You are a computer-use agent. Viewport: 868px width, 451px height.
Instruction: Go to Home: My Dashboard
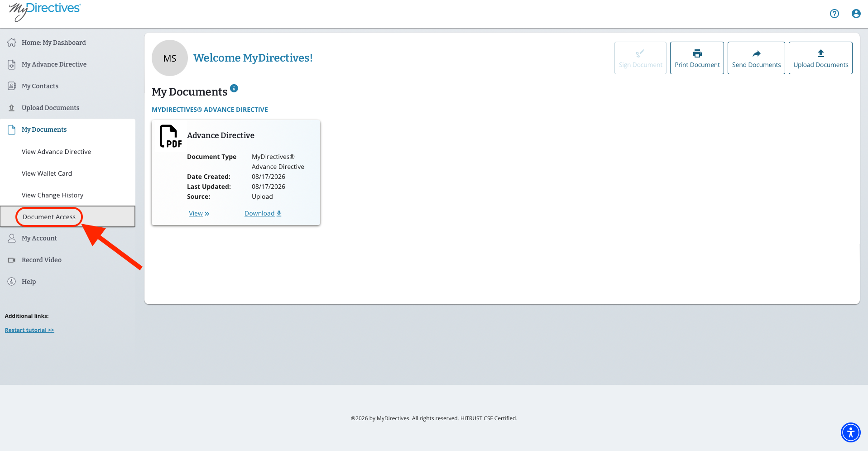(x=54, y=43)
